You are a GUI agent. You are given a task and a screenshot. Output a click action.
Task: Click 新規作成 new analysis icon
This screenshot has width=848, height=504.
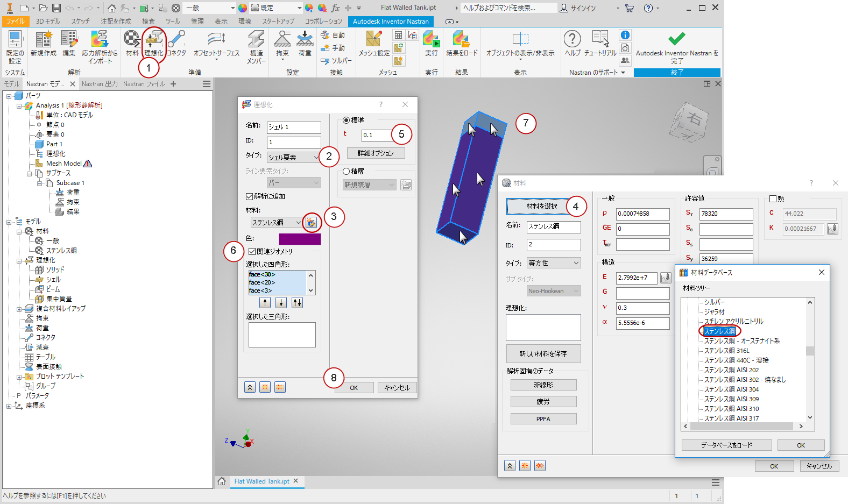(x=44, y=43)
